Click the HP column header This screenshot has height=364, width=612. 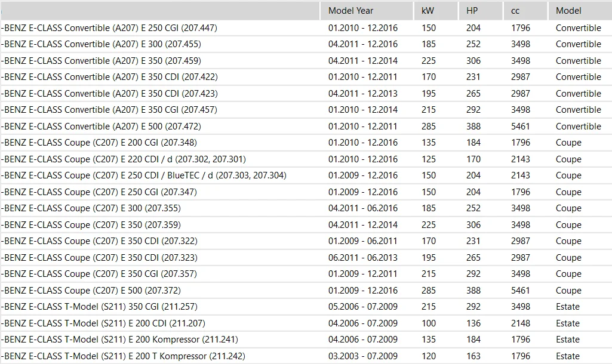pyautogui.click(x=472, y=11)
